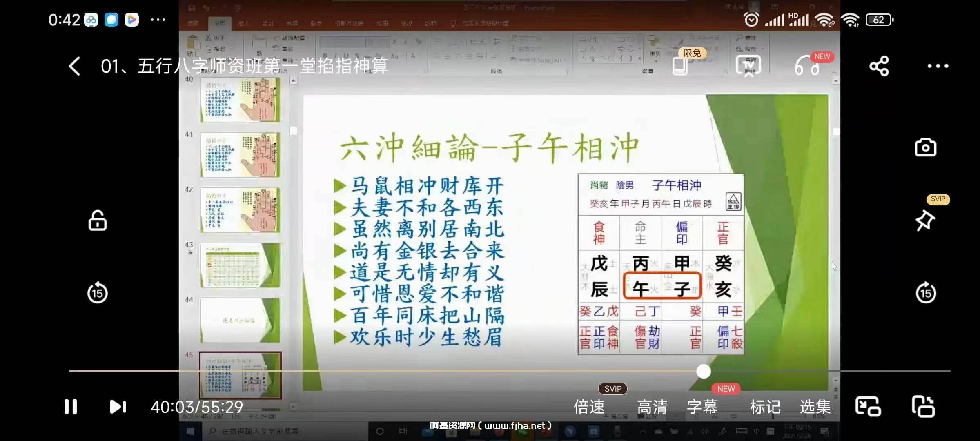The image size is (980, 441).
Task: Open the first colorful app icon in status bar
Action: [91, 20]
